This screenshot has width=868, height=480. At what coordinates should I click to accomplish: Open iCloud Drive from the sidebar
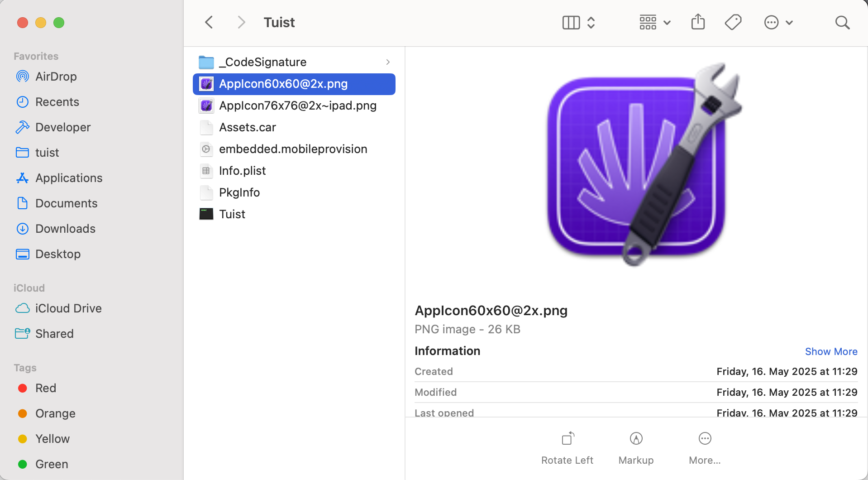(68, 308)
